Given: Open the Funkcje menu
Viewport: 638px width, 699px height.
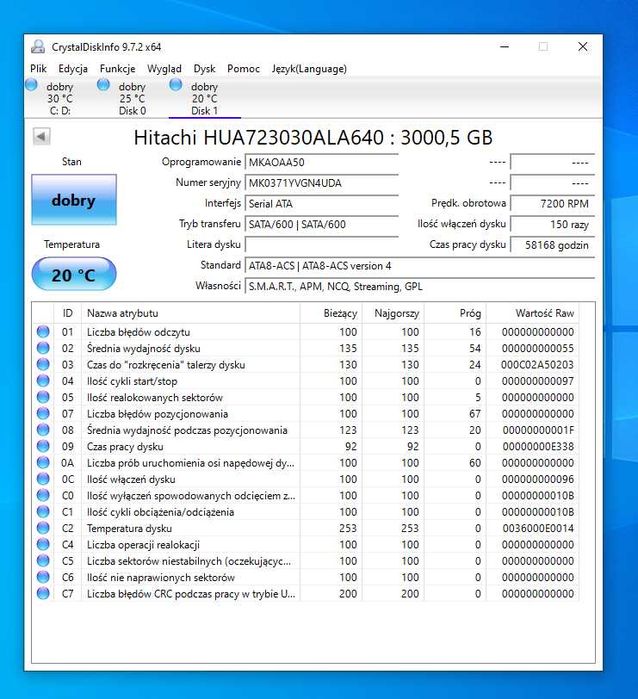Looking at the screenshot, I should pyautogui.click(x=117, y=69).
